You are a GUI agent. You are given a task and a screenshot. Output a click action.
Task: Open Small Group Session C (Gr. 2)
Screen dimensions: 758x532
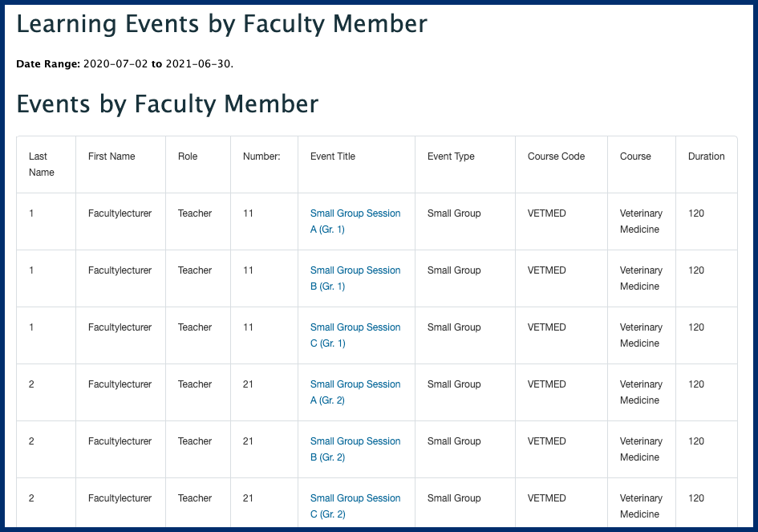pos(355,506)
